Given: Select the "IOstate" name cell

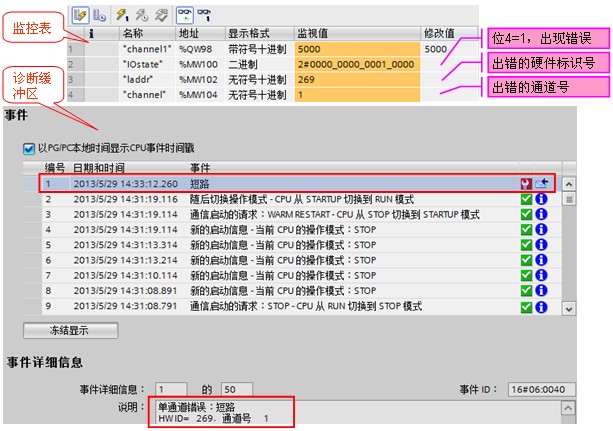Looking at the screenshot, I should [x=147, y=64].
